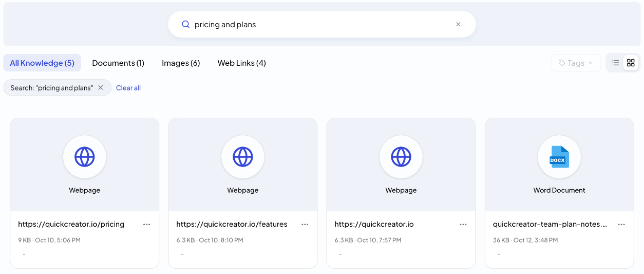Click the DOCX icon on Word Document card

(559, 157)
